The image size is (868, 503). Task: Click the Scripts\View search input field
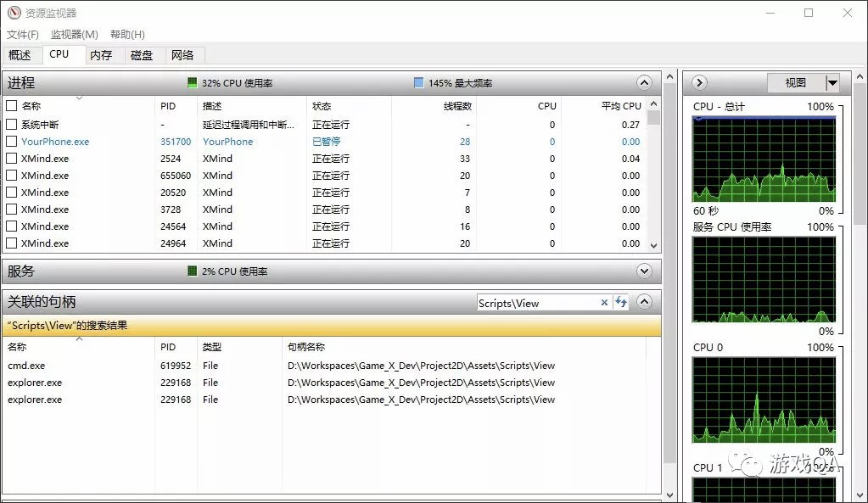pos(537,303)
